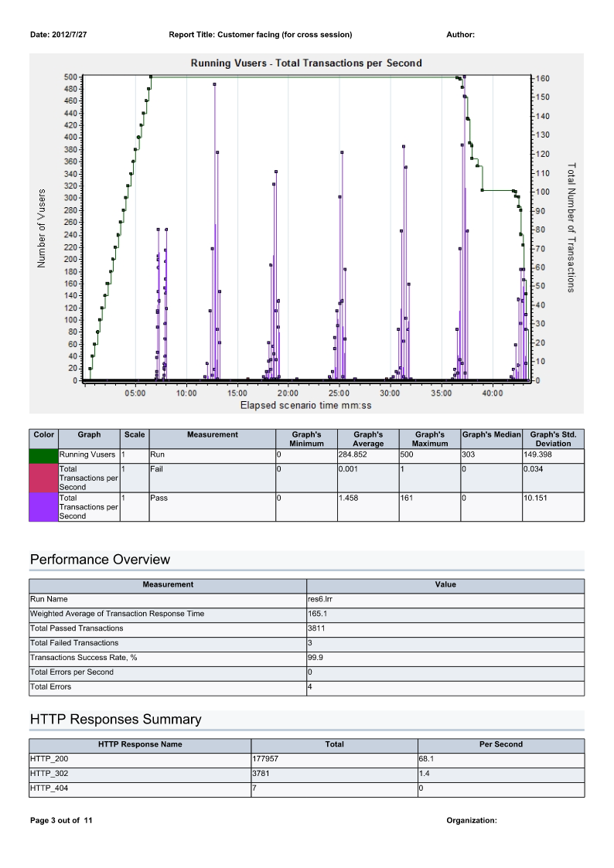
Task: Click the 20:00 tick label on time axis
Action: tap(288, 393)
